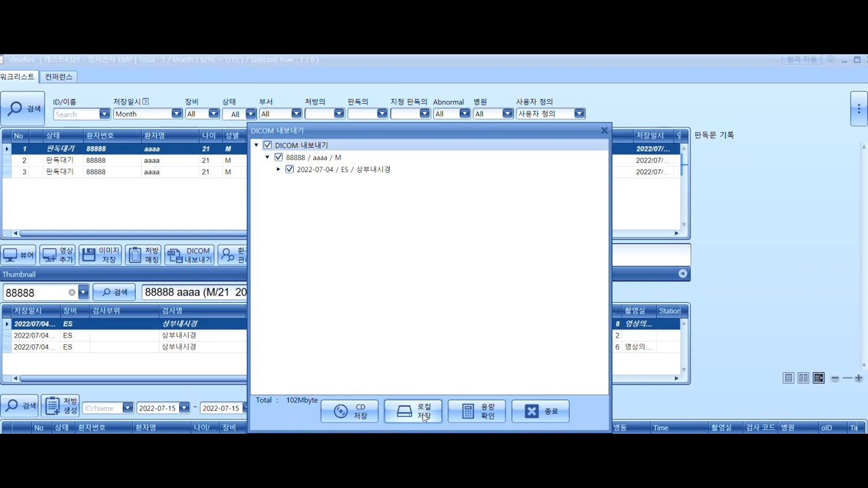This screenshot has height=488, width=868.
Task: Open the 저장일시 Month dropdown
Action: 176,114
